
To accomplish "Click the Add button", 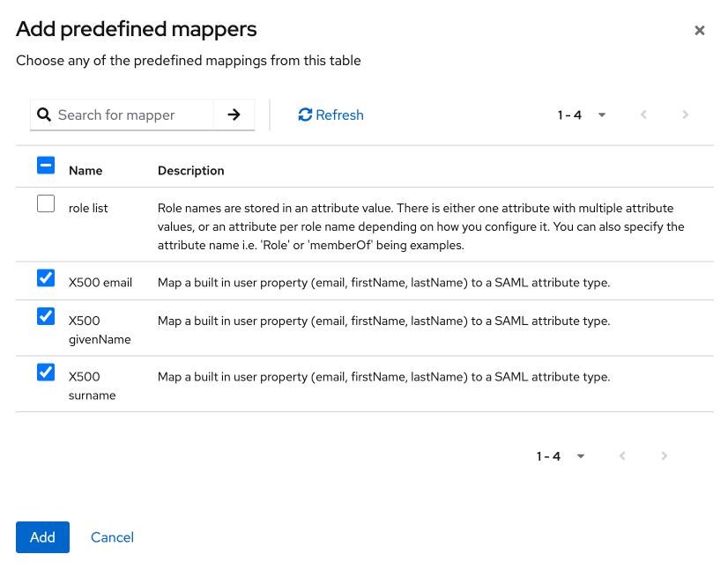I will (42, 537).
